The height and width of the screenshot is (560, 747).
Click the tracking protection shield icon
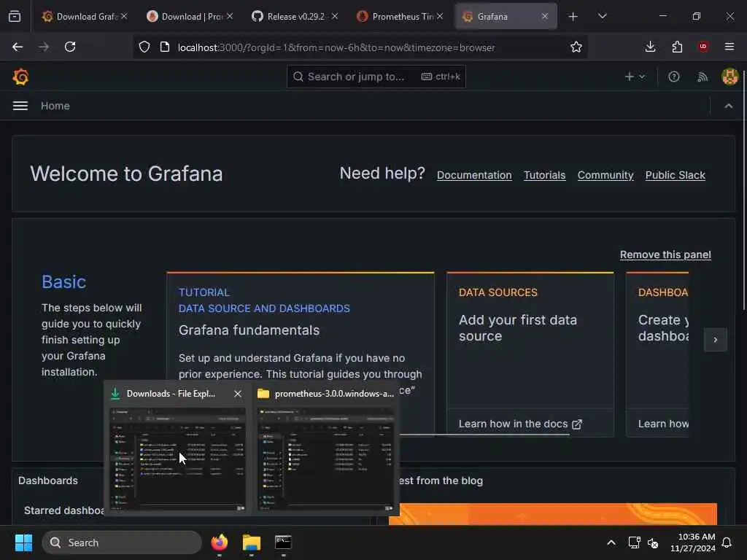(x=144, y=47)
